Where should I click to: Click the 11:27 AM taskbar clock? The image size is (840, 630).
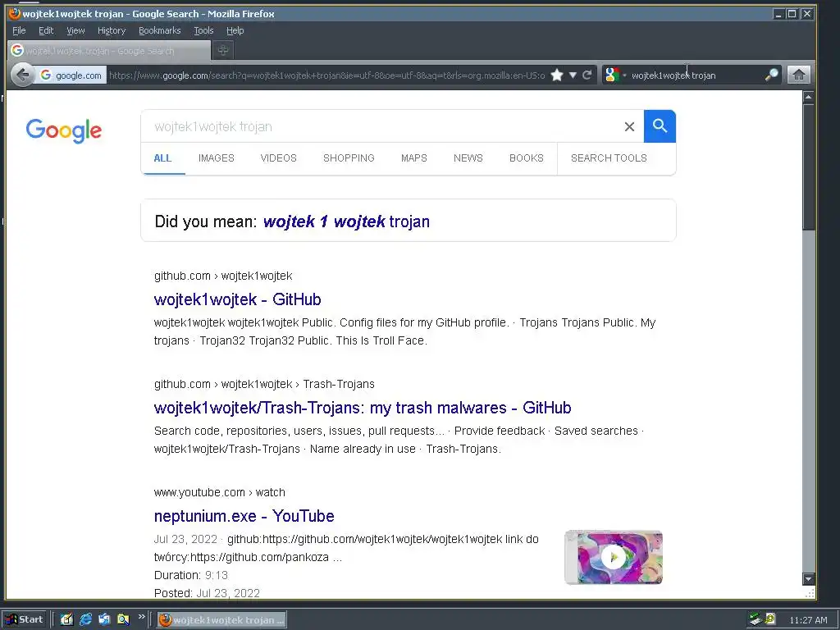[x=808, y=620]
